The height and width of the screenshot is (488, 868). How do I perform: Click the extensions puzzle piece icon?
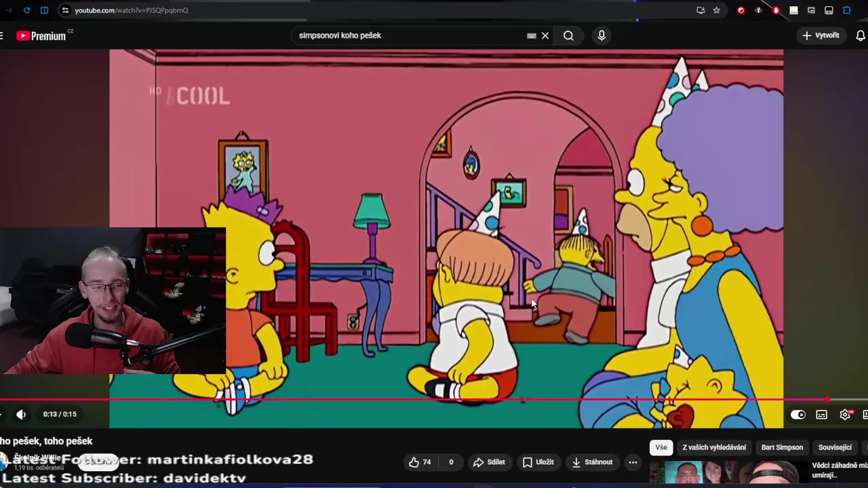pos(847,10)
